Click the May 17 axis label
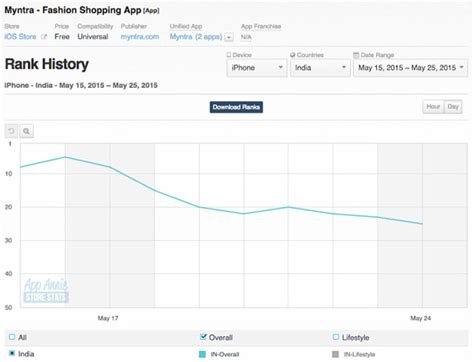This screenshot has height=362, width=474. coord(108,318)
